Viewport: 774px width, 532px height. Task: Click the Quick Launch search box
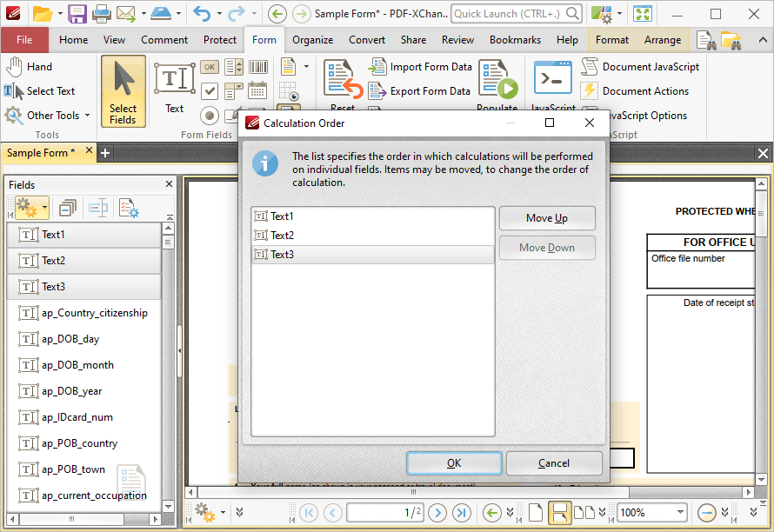517,14
